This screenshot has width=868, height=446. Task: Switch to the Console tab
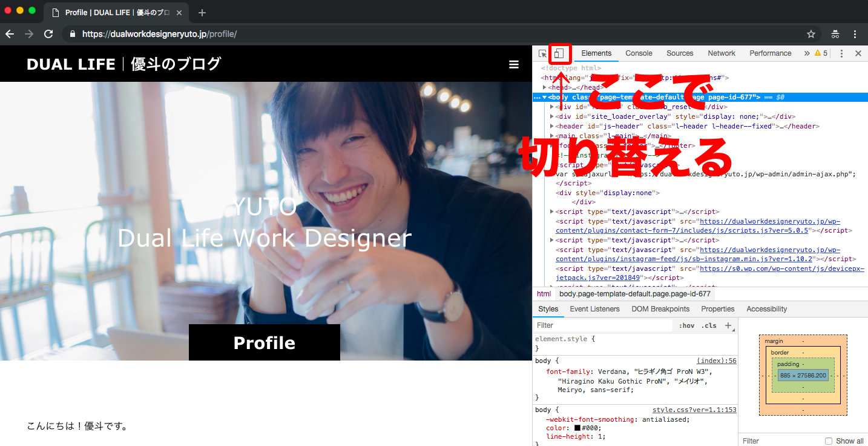coord(639,53)
